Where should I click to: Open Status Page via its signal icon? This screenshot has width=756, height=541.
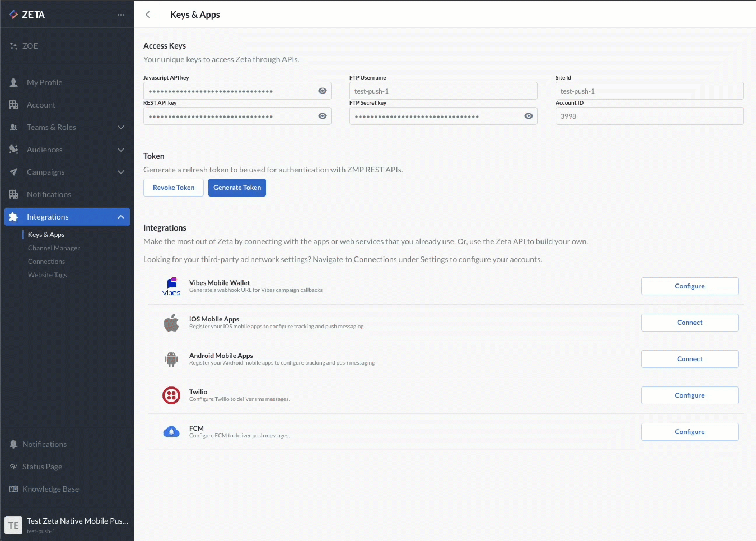coord(13,467)
